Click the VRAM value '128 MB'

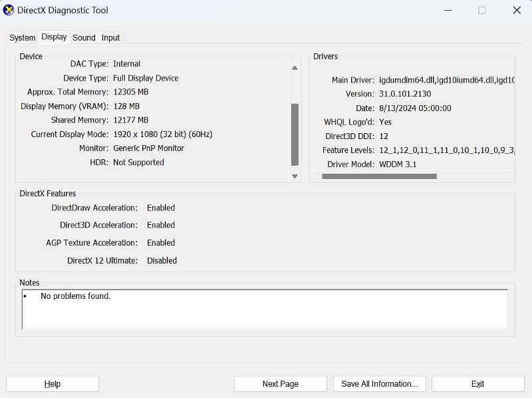pos(126,106)
